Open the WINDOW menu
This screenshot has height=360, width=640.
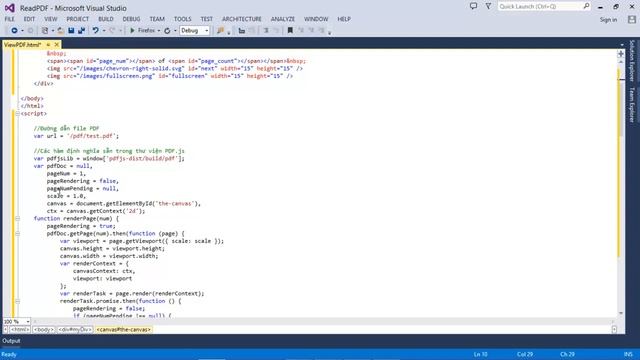click(x=316, y=19)
